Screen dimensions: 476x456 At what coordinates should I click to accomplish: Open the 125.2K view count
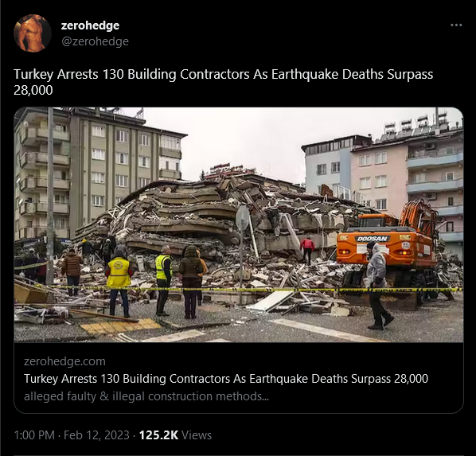(158, 435)
